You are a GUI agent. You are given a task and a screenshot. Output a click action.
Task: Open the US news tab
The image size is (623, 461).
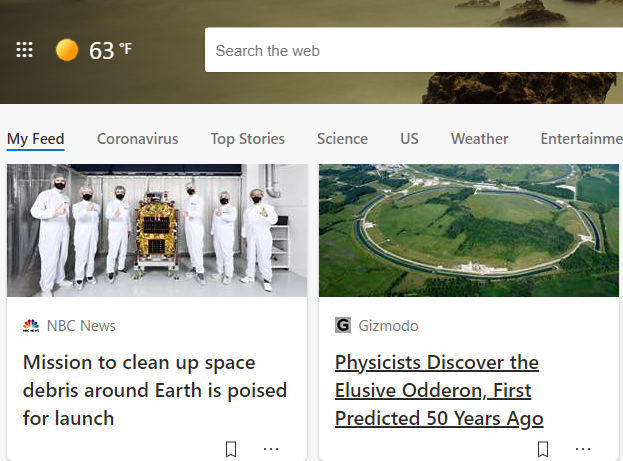click(409, 139)
